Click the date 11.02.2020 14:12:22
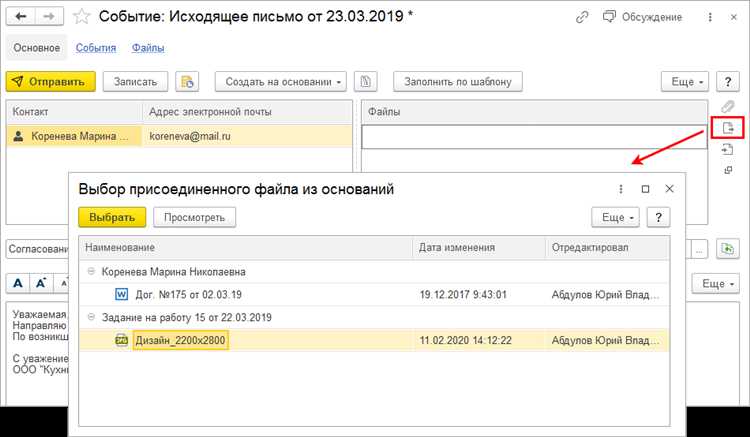 tap(465, 340)
